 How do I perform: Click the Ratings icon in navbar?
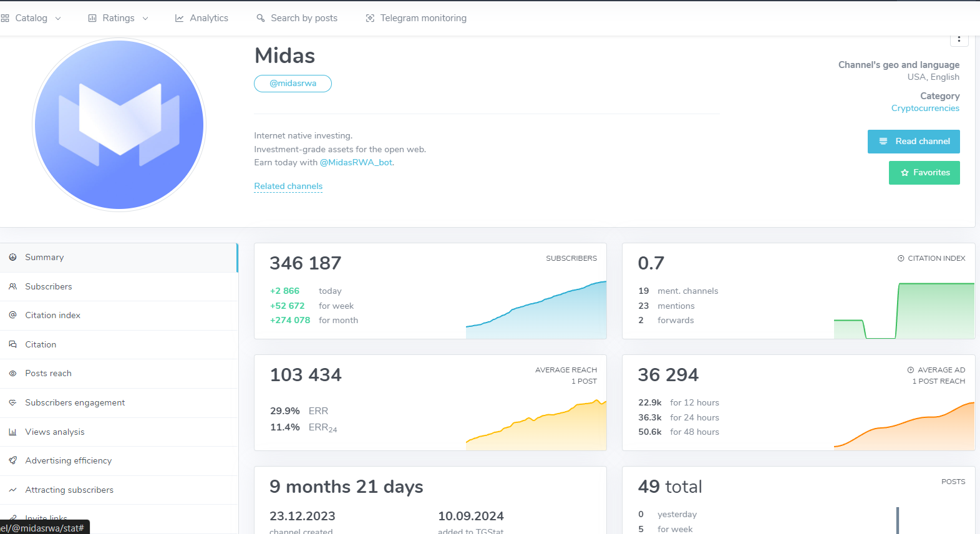coord(92,18)
